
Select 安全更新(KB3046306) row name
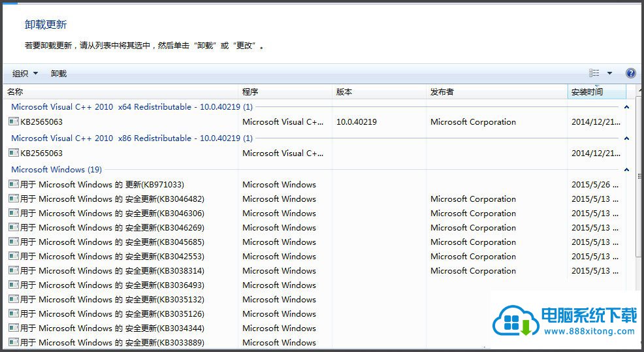pos(112,213)
